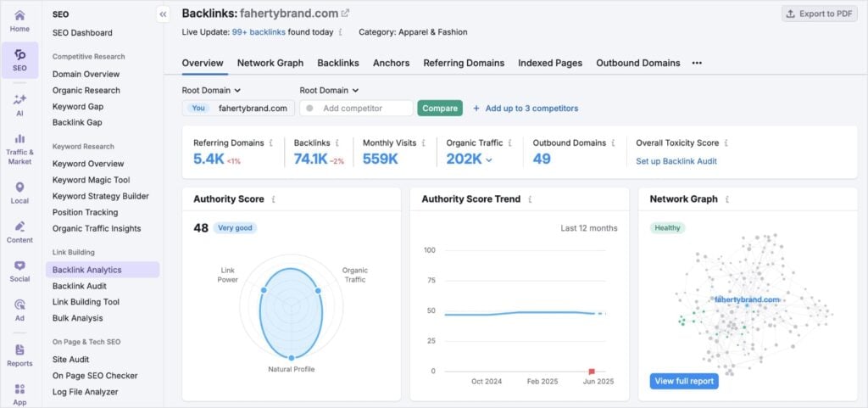Click the Export to PDF button
The image size is (868, 408).
point(820,14)
